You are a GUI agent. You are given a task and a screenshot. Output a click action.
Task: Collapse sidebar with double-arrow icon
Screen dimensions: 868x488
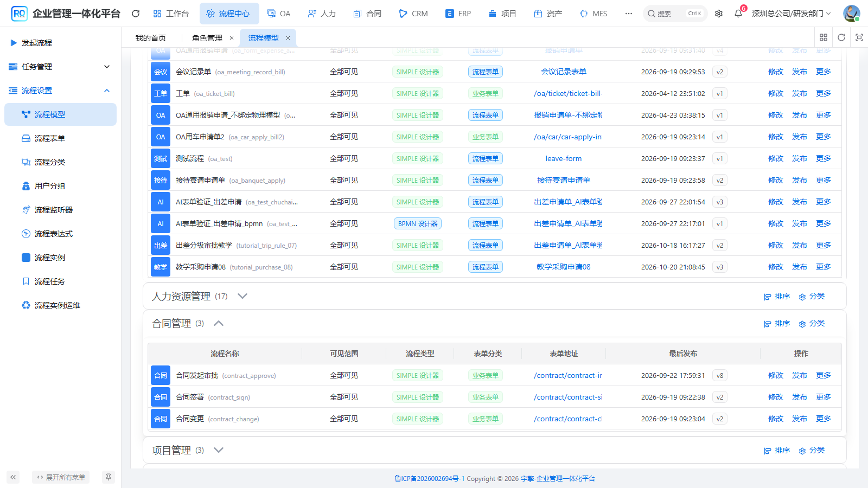(x=13, y=477)
